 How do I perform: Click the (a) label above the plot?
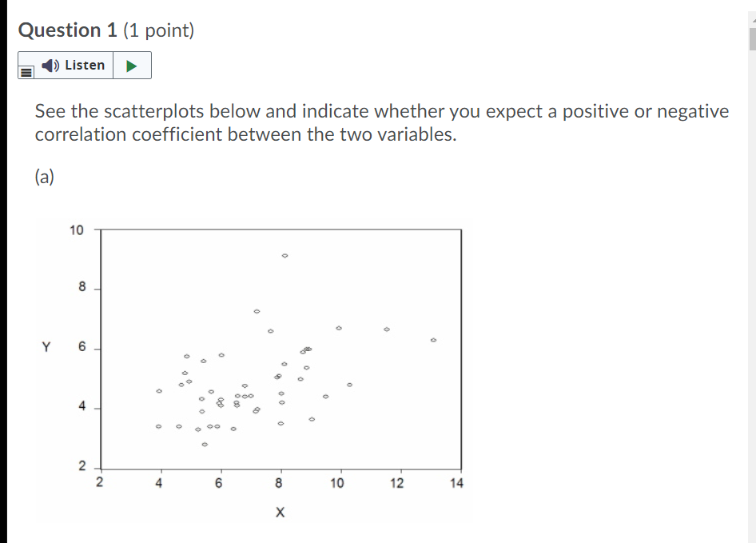pos(43,177)
